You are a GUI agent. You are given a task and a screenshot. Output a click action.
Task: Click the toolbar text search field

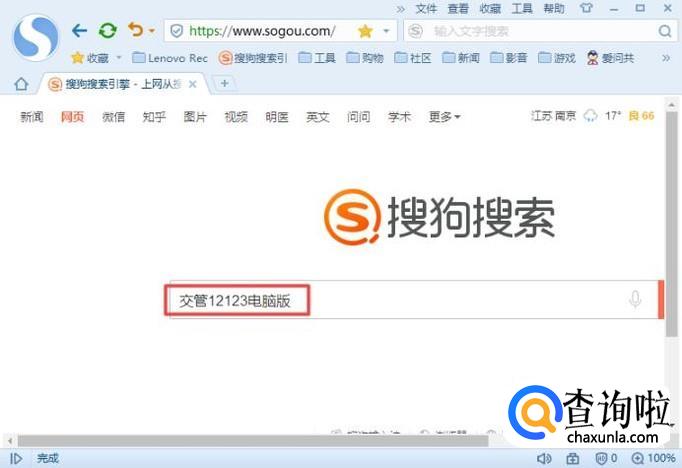point(539,31)
